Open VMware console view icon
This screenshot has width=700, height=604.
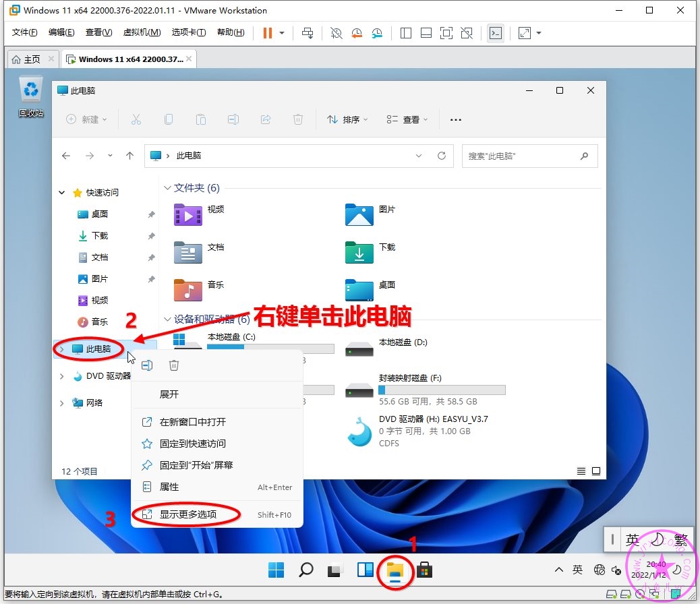[x=496, y=33]
